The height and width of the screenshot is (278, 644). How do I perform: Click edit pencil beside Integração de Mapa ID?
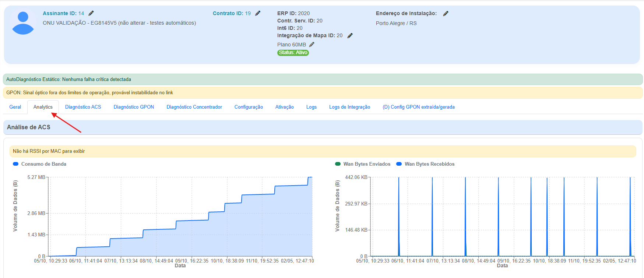click(x=350, y=36)
